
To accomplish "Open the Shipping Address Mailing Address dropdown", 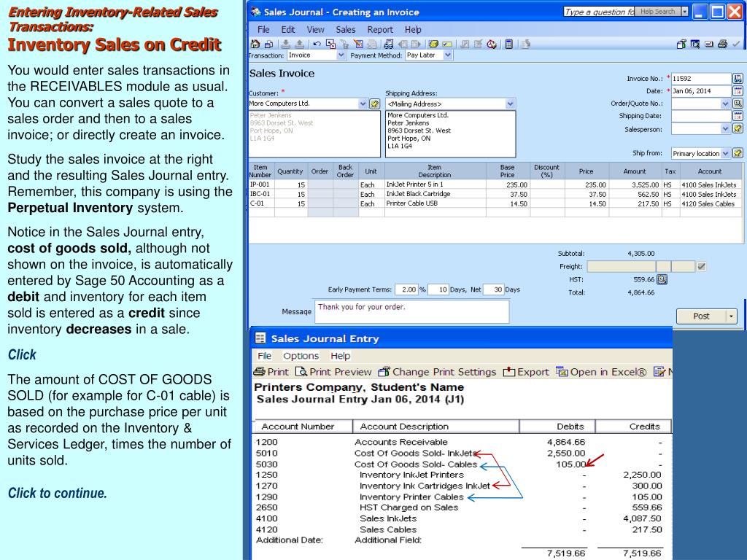I will coord(510,104).
